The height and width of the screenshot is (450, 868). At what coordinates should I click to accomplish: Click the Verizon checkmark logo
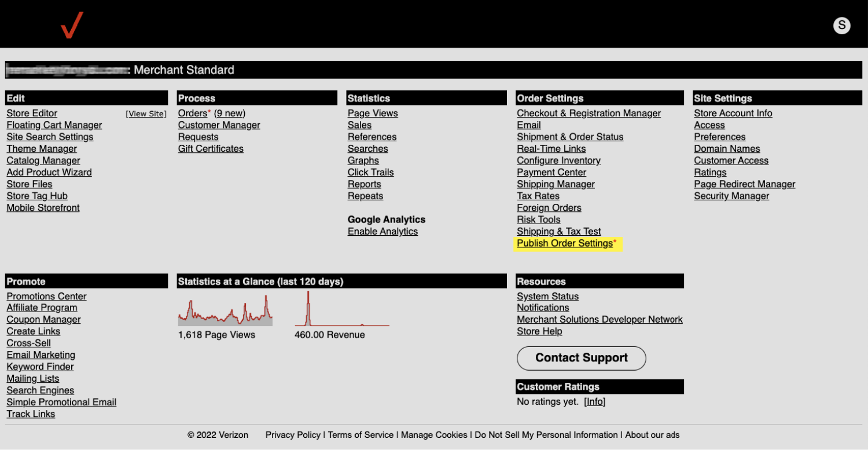[x=72, y=25]
